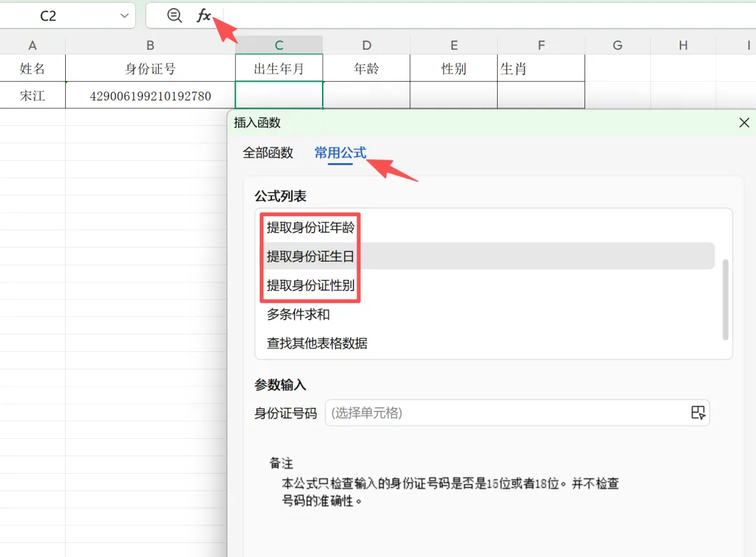This screenshot has width=756, height=557.
Task: Click the cell range selector icon
Action: (698, 412)
